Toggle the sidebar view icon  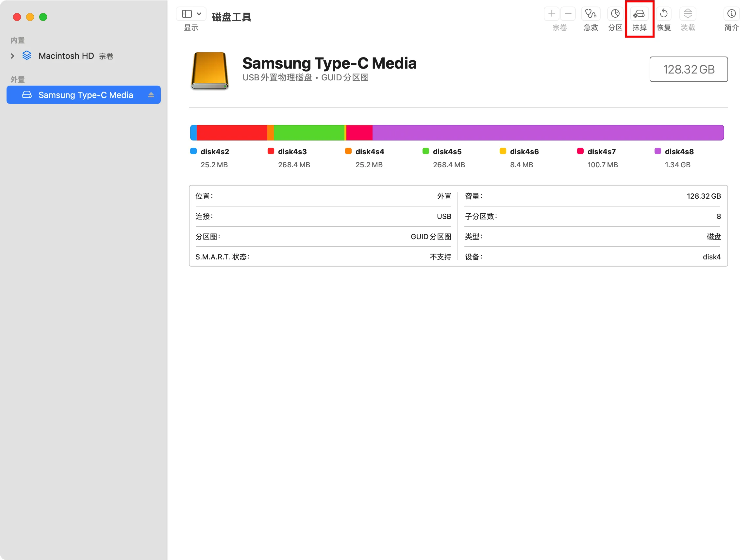click(187, 14)
